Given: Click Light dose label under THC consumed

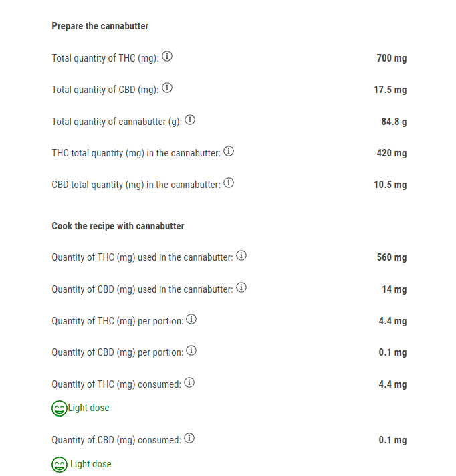Looking at the screenshot, I should [x=88, y=408].
